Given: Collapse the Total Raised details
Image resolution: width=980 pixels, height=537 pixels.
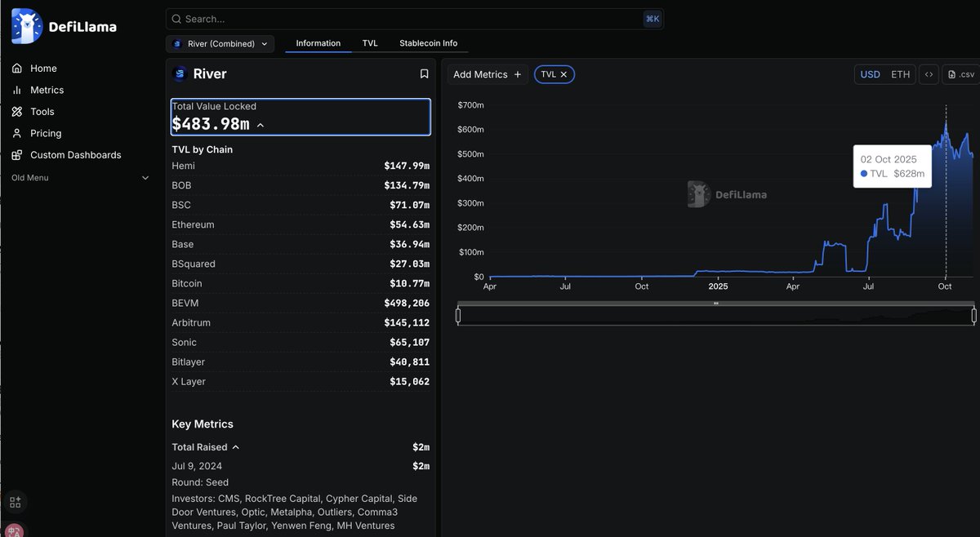Looking at the screenshot, I should 236,447.
